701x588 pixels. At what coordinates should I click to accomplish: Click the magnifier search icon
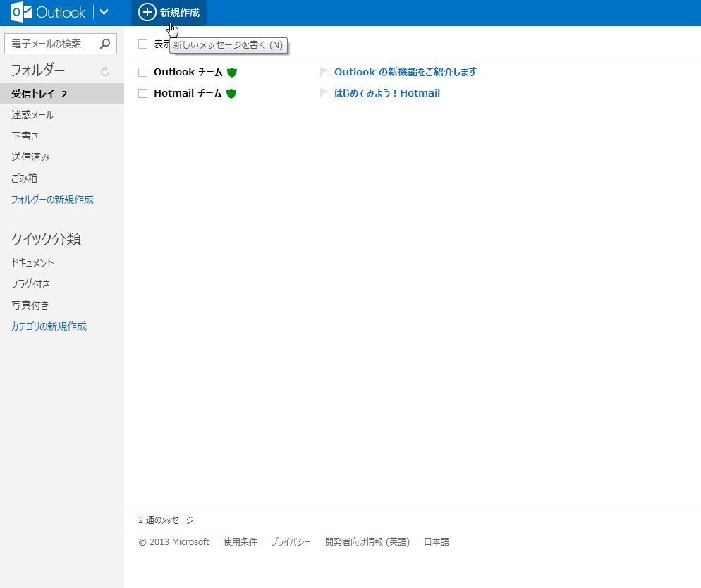(105, 44)
